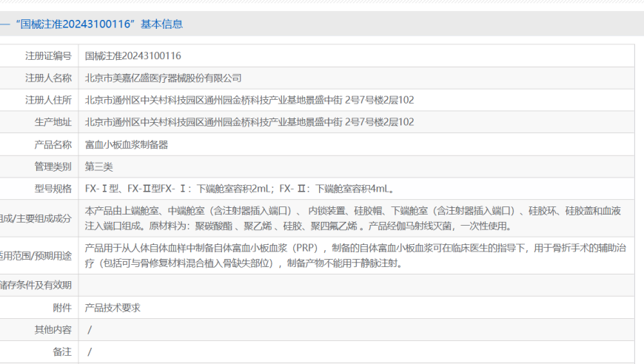Click the 管理类别 label

(53, 166)
